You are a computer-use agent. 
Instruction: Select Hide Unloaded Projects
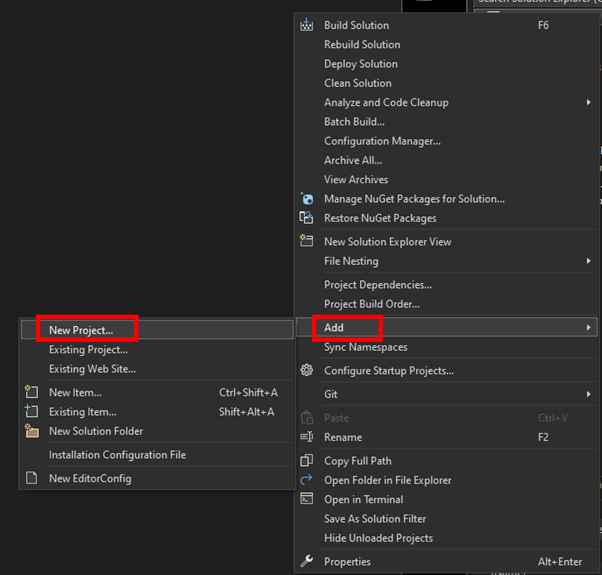pyautogui.click(x=378, y=538)
